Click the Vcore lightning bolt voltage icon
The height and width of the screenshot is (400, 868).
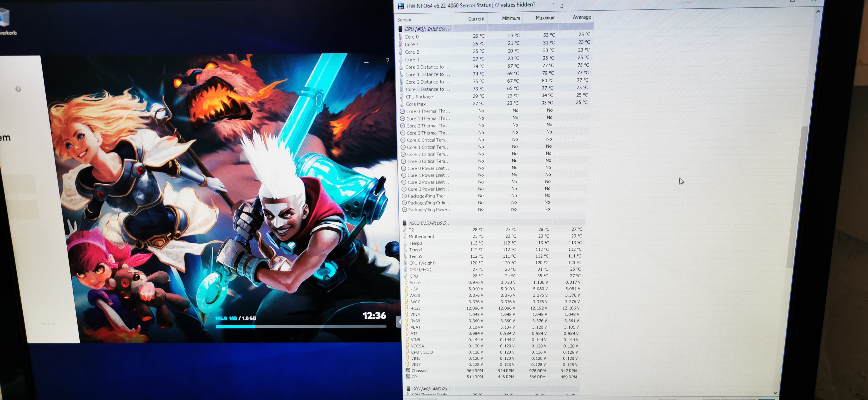(x=406, y=282)
